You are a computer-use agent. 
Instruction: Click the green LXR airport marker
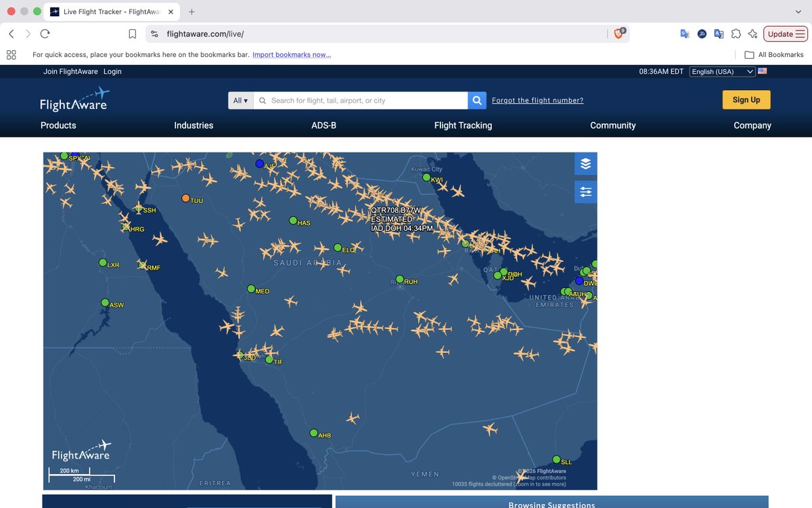(x=103, y=263)
